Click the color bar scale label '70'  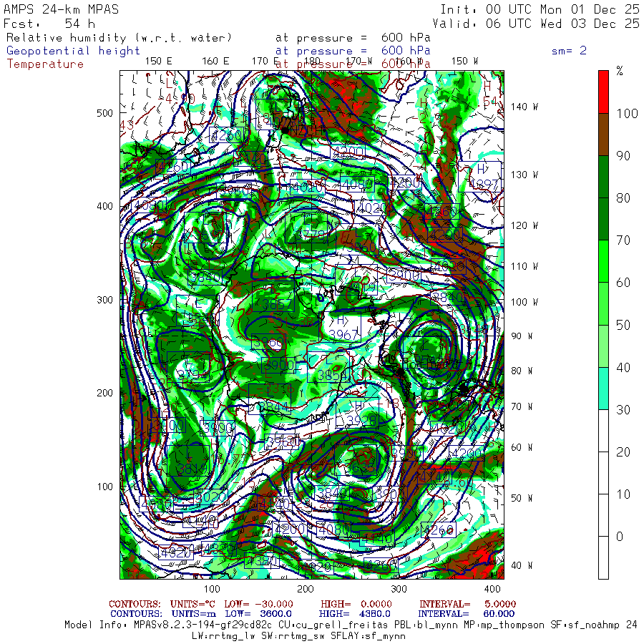coord(623,240)
